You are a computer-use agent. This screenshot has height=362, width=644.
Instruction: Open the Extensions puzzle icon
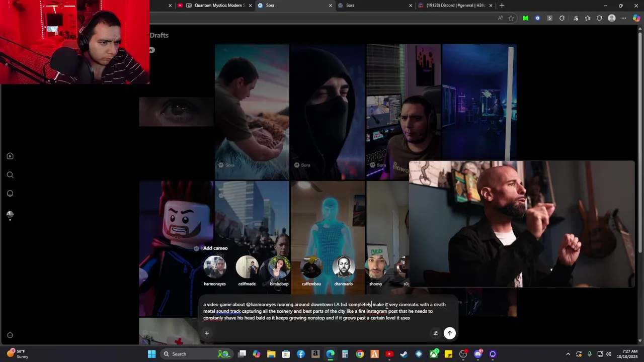pyautogui.click(x=562, y=18)
